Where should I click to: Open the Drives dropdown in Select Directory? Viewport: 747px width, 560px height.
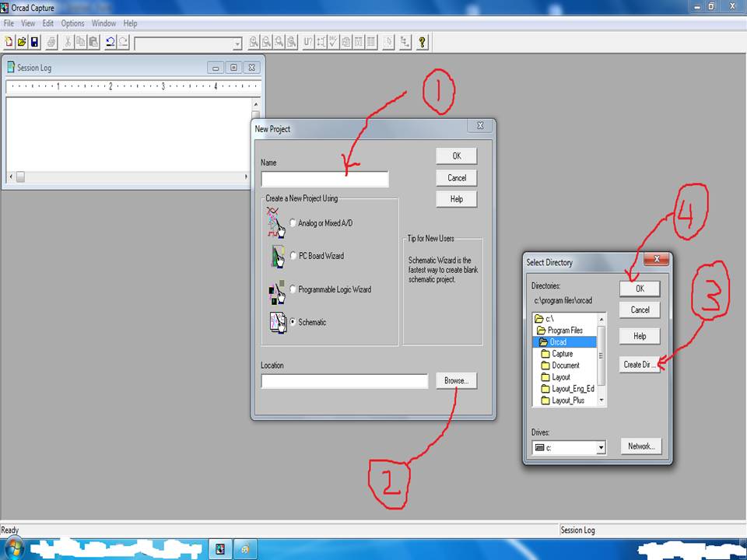(601, 448)
